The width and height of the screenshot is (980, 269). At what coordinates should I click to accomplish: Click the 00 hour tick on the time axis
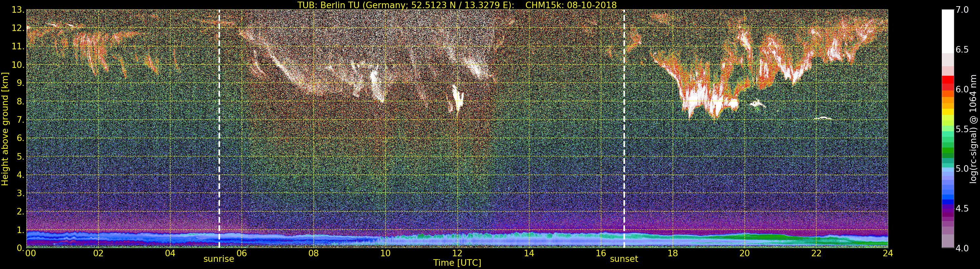tap(30, 253)
